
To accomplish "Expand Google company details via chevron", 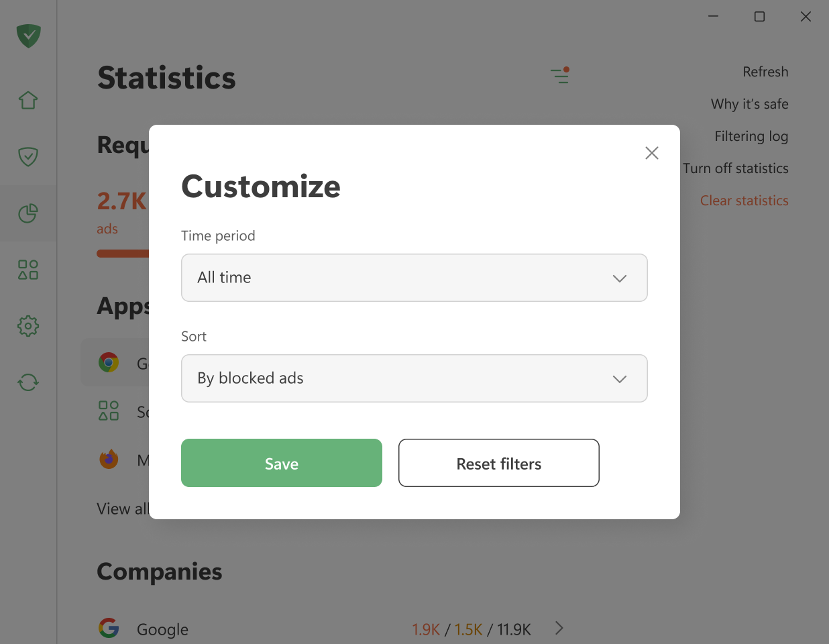I will [559, 628].
